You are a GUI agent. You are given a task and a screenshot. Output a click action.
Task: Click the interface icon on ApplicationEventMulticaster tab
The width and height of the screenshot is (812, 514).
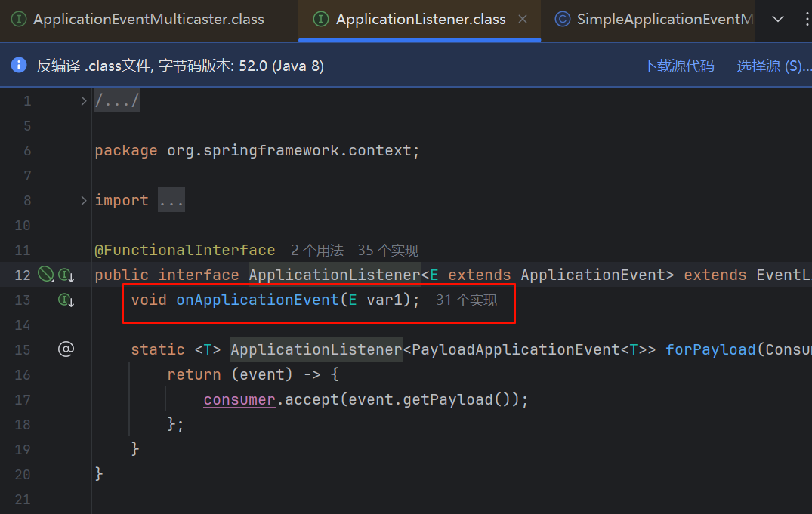tap(19, 20)
